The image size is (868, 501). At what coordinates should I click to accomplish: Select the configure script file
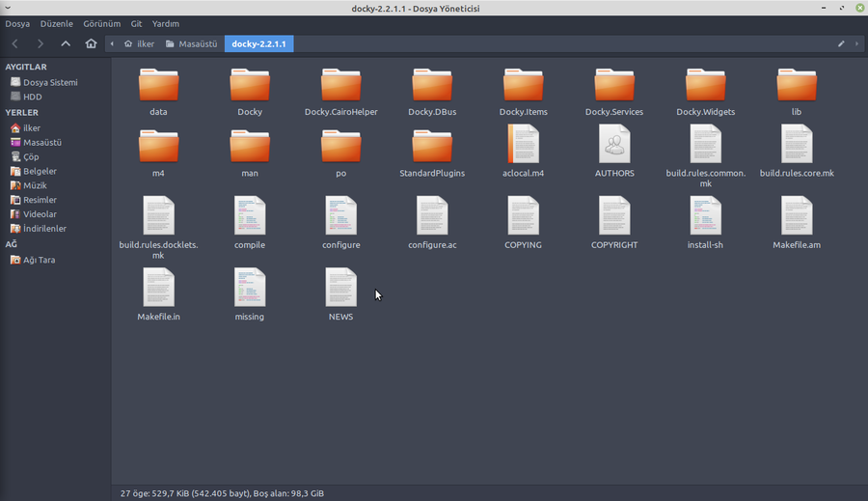click(340, 216)
